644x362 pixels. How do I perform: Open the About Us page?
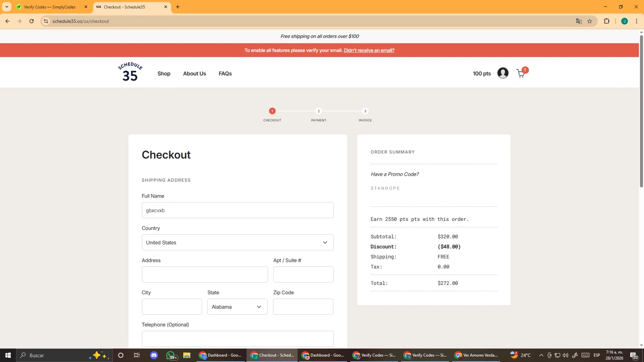point(194,73)
